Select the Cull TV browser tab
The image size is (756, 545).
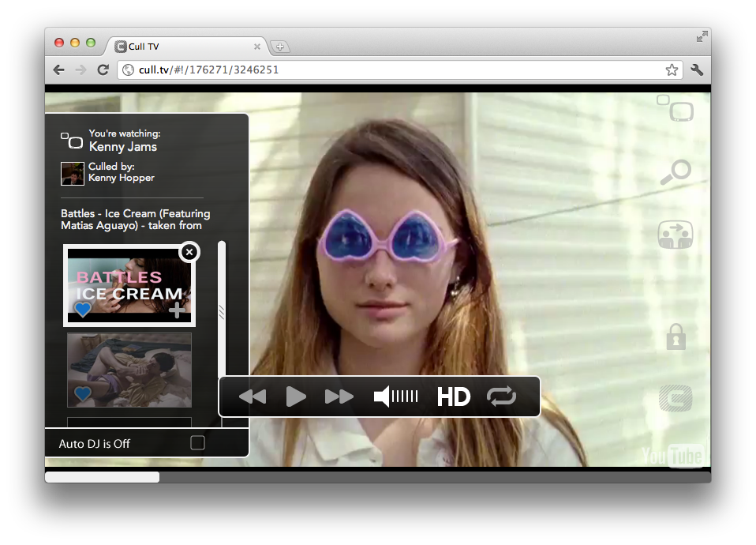[x=185, y=47]
